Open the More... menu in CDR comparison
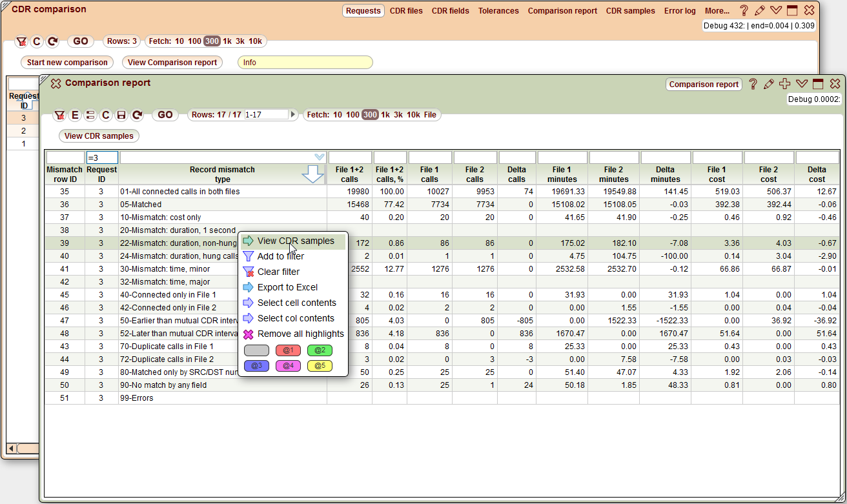Viewport: 847px width, 504px height. click(x=717, y=11)
